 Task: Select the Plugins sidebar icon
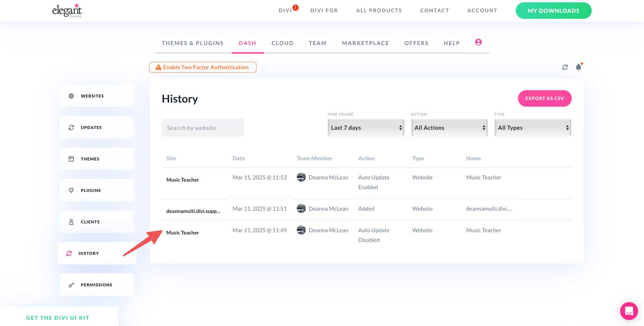[x=72, y=190]
